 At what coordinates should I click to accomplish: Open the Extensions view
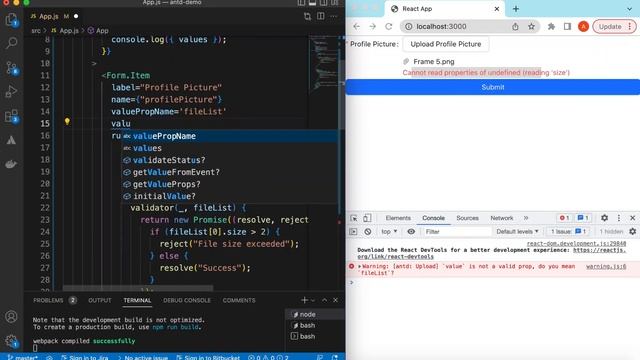pos(11,116)
